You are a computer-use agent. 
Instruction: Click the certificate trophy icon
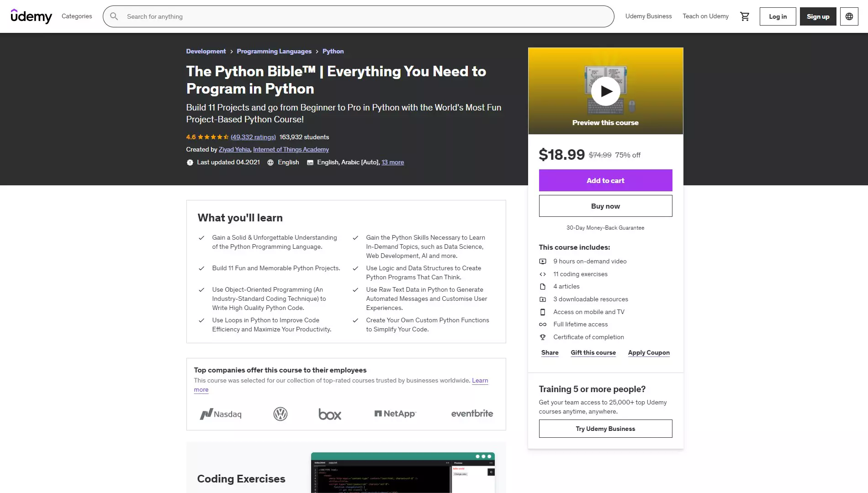543,337
